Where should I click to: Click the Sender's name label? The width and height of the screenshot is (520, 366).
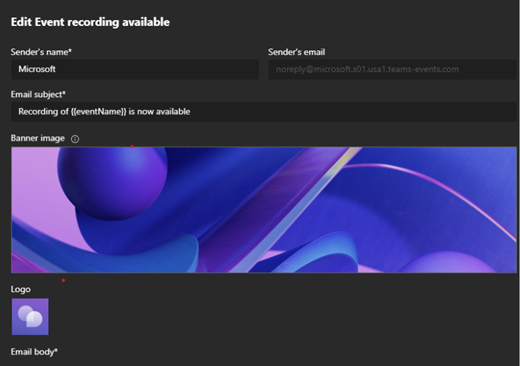[41, 52]
